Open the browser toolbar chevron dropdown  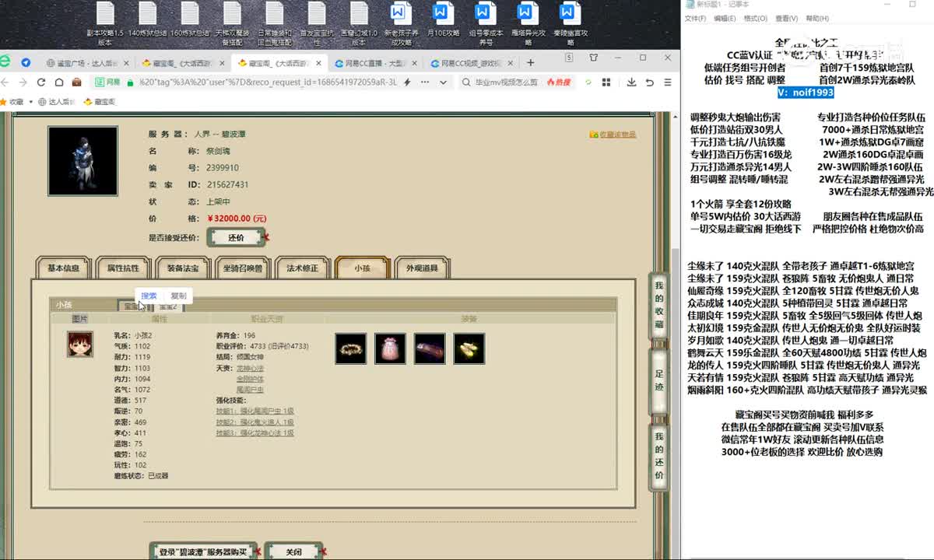(x=443, y=83)
